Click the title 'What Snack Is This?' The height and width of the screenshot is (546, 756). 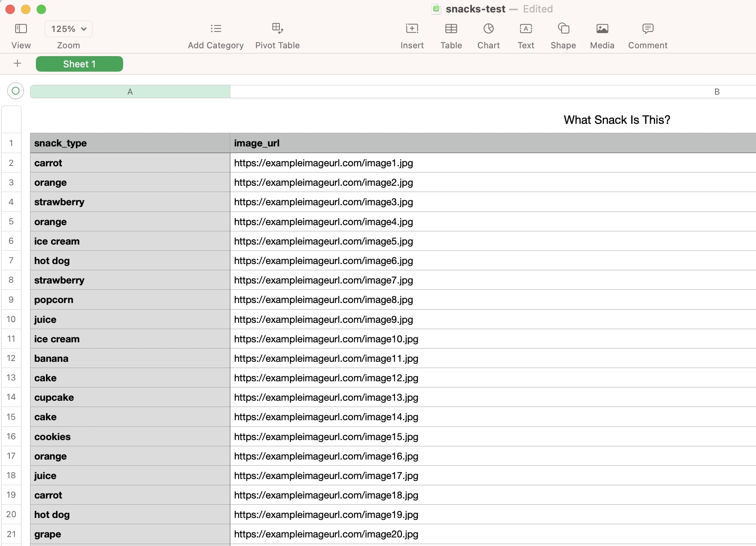coord(616,120)
